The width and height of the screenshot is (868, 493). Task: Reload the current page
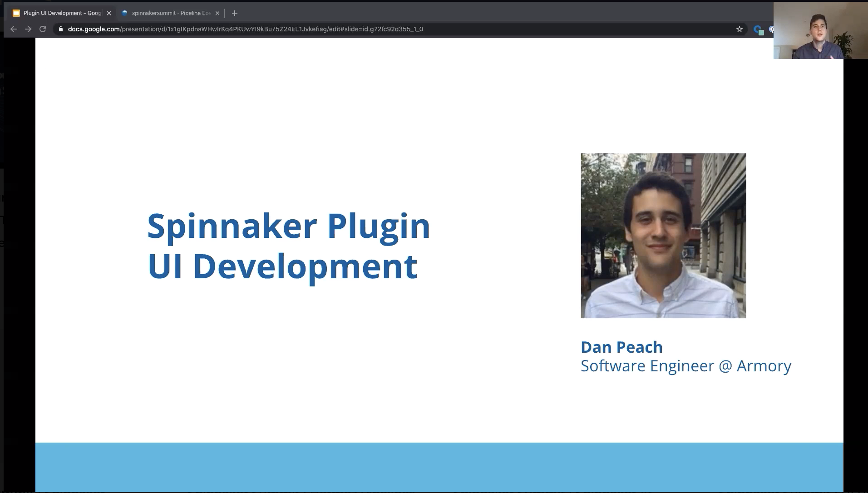(43, 29)
